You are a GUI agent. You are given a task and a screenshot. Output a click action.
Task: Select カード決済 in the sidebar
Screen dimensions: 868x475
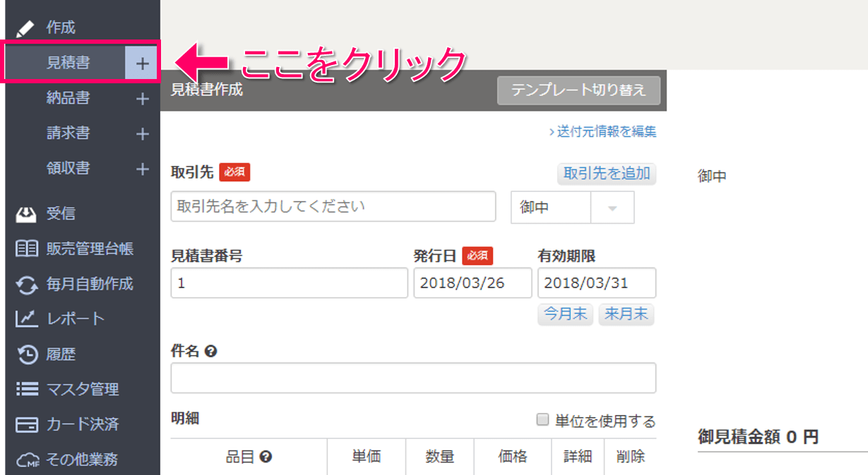click(82, 424)
